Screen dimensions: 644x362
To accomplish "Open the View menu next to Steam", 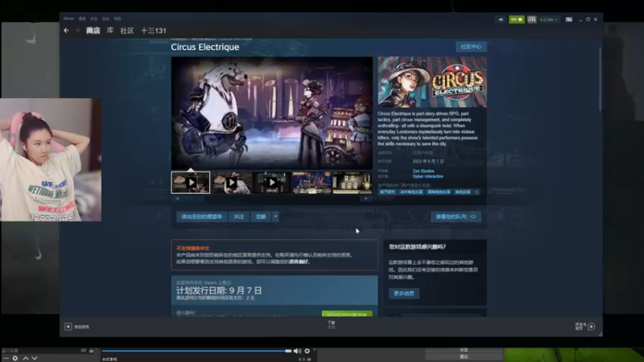I will 82,19.
